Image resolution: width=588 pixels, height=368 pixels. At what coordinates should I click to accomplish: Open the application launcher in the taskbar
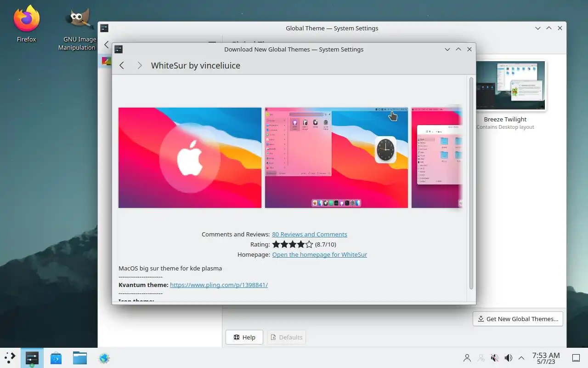(x=10, y=358)
